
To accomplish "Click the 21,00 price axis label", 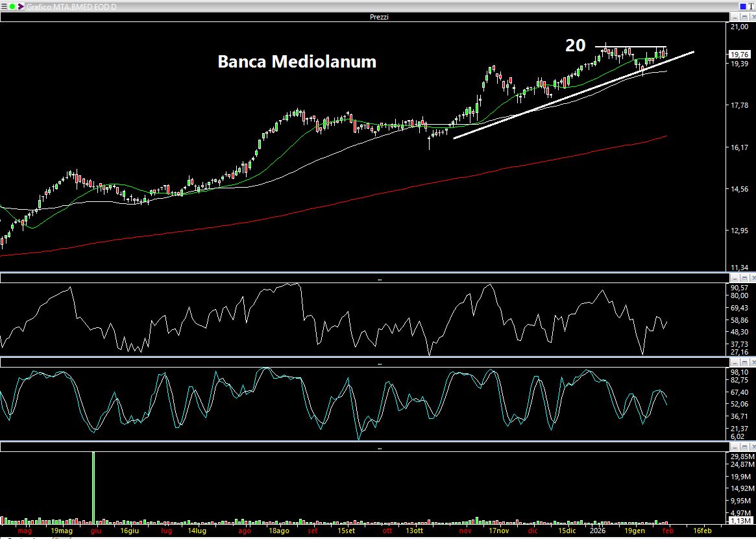I will tap(740, 27).
